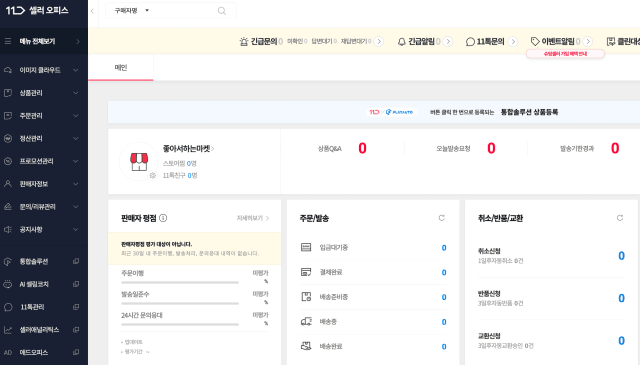Image resolution: width=640 pixels, height=365 pixels.
Task: Click the 셀러애널리틱스 chart icon
Action: click(x=8, y=329)
